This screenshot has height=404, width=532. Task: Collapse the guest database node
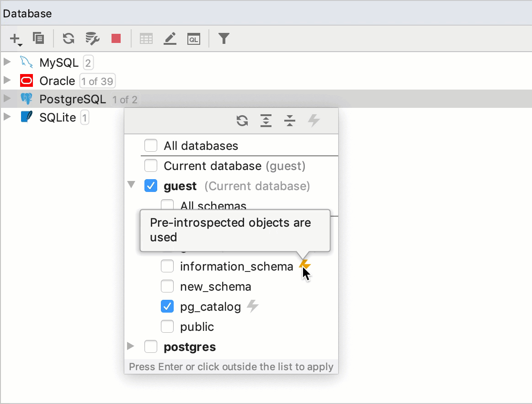131,185
